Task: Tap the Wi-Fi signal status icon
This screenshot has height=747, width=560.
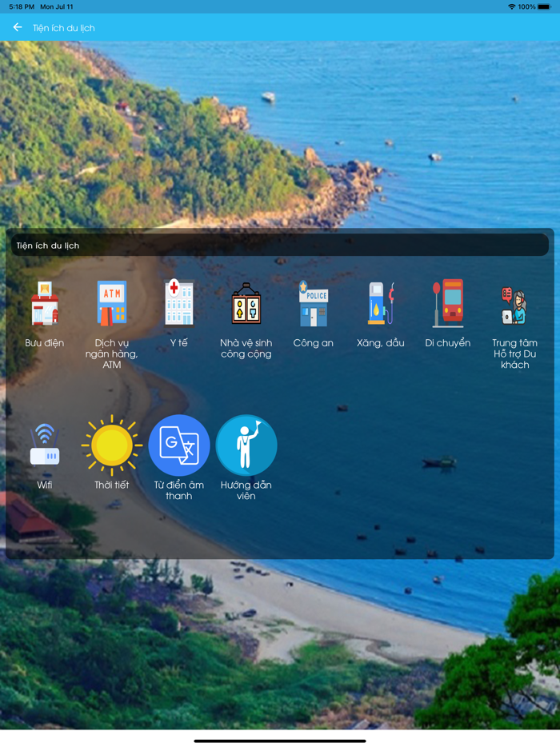Action: point(512,6)
